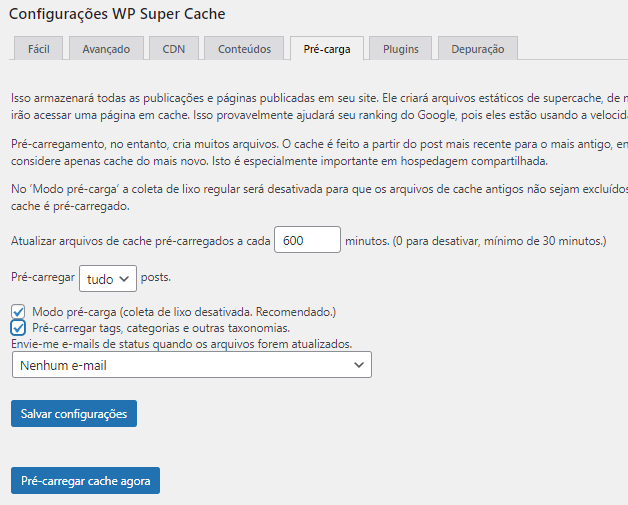
Task: Select the CDN tab
Action: click(173, 48)
